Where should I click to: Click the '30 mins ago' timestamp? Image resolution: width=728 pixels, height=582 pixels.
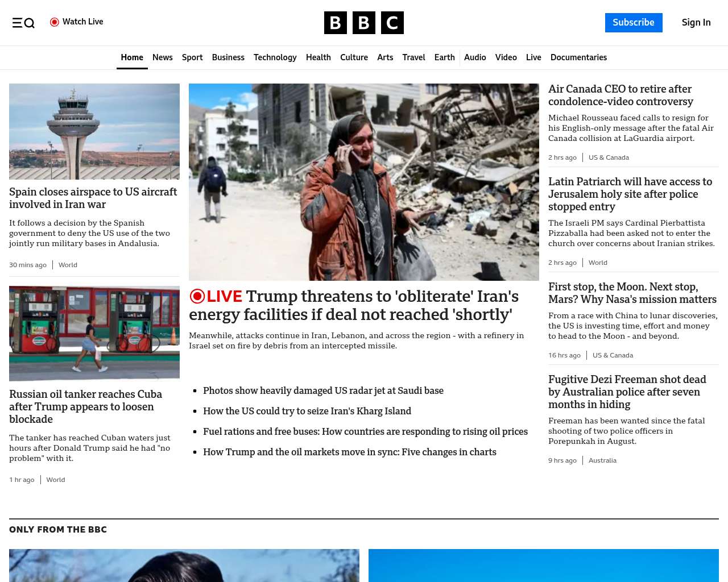[x=28, y=265]
